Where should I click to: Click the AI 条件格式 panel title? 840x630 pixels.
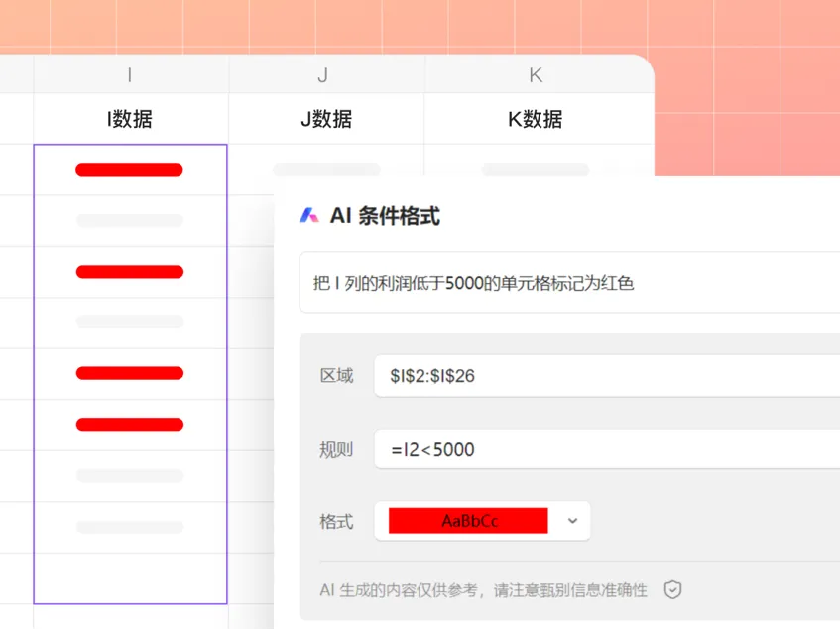pos(385,216)
